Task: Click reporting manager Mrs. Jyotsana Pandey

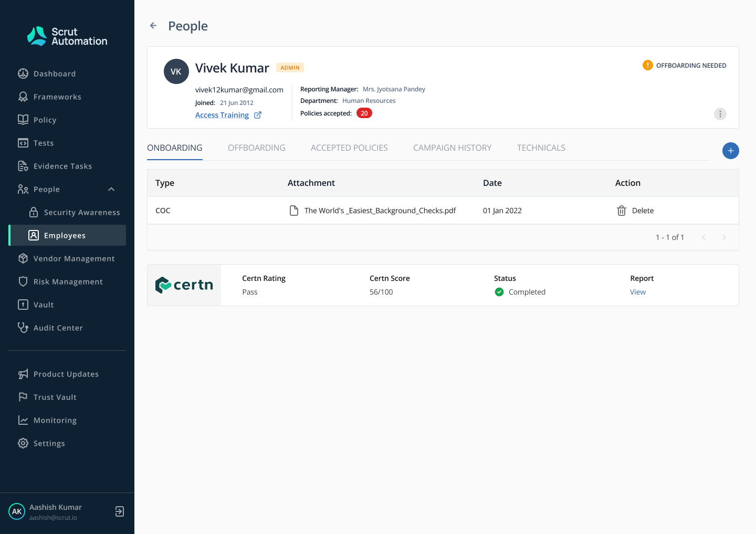Action: [394, 89]
